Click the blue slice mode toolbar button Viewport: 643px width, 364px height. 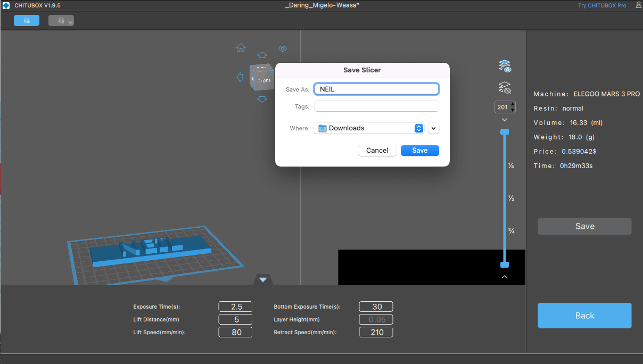27,21
